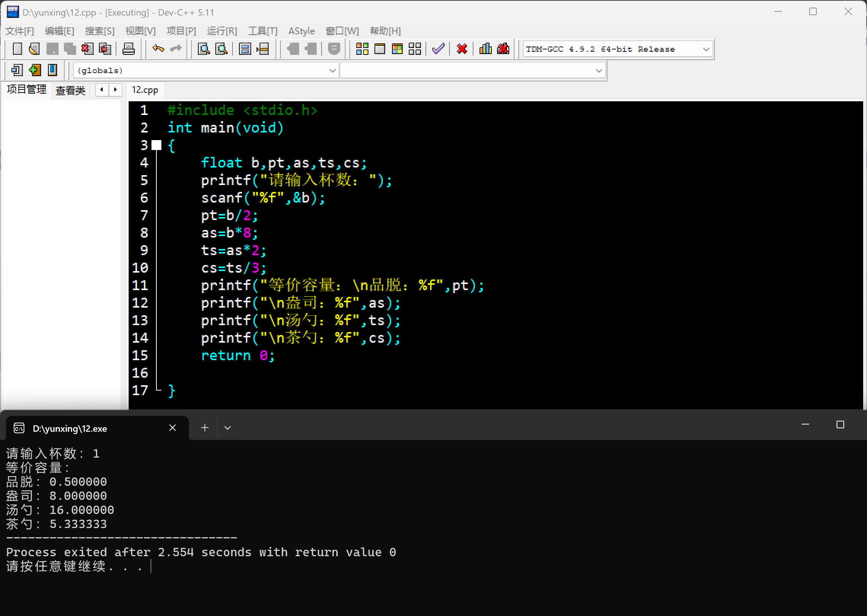This screenshot has width=867, height=616.
Task: Click the Compile colored-squares icon
Action: 362,49
